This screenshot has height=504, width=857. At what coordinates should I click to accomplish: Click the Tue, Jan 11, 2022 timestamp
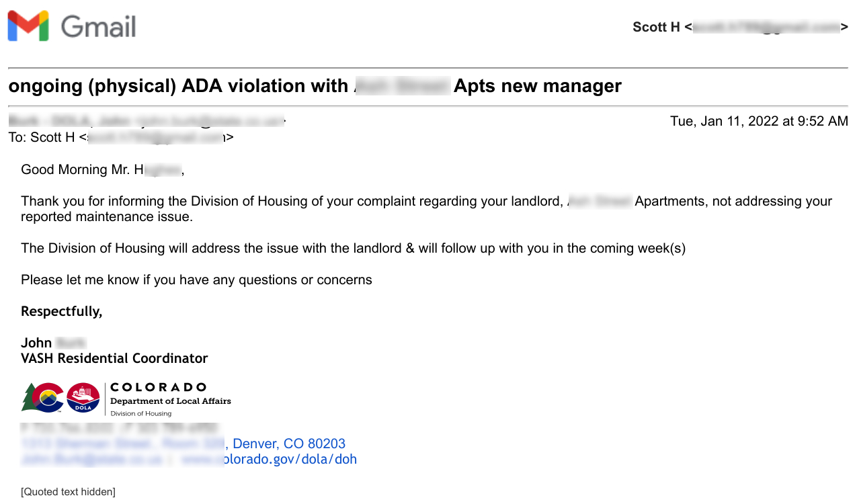(x=759, y=122)
